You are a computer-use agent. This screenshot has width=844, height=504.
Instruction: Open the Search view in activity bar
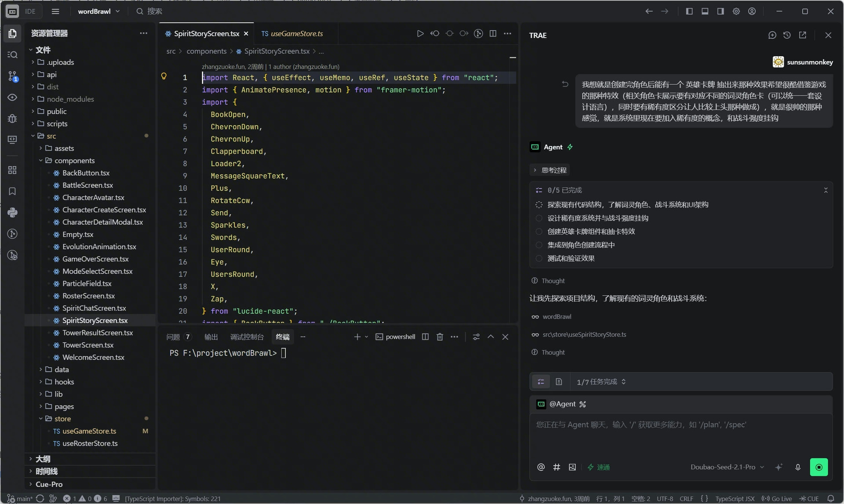click(12, 54)
